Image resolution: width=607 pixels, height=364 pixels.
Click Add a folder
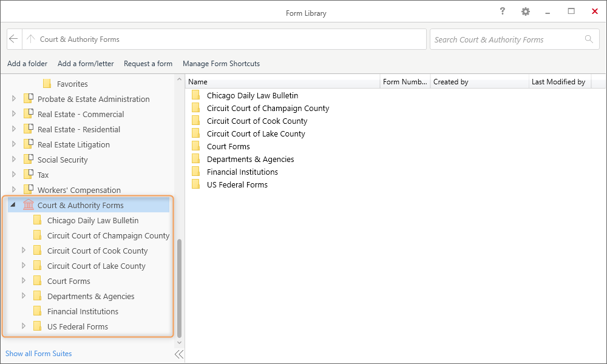pyautogui.click(x=27, y=64)
